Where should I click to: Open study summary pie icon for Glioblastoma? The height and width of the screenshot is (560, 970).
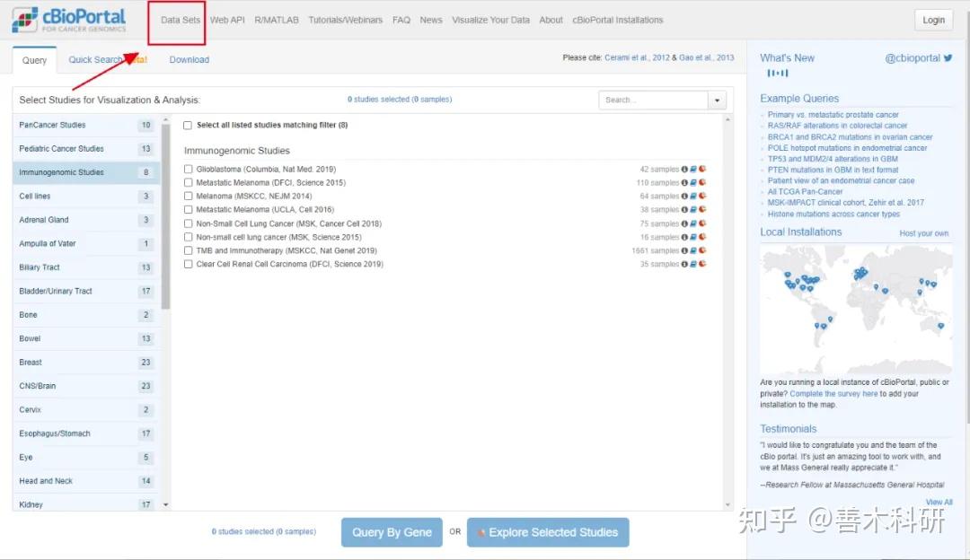[x=702, y=170]
